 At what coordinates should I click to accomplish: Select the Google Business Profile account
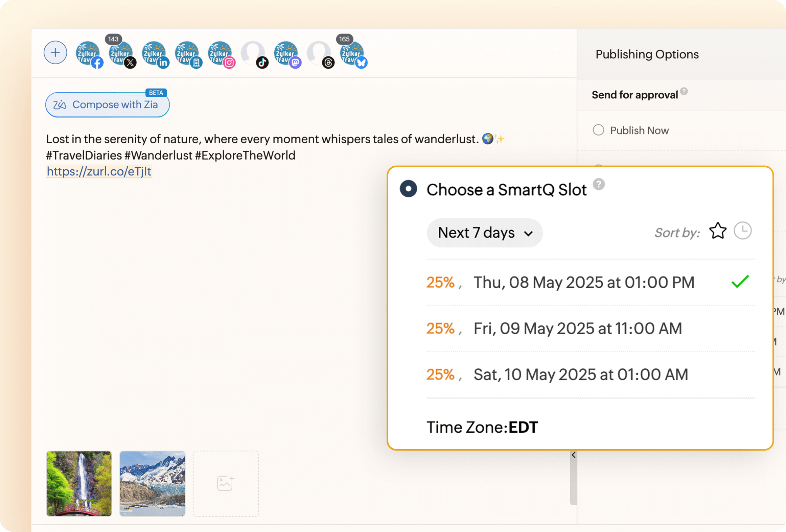tap(188, 53)
